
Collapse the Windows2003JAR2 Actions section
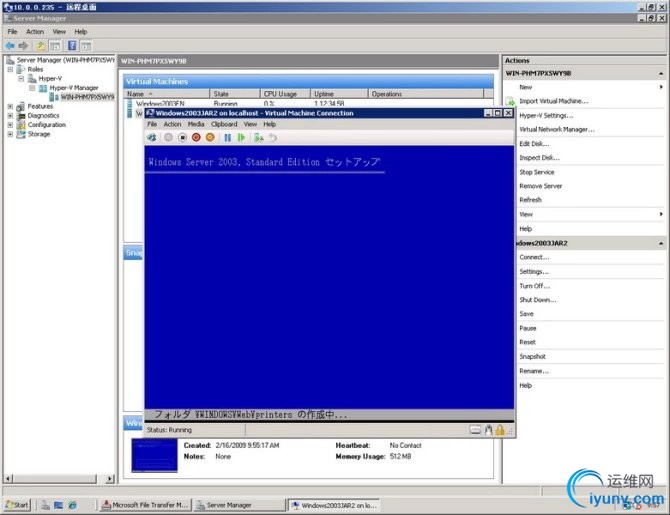pyautogui.click(x=661, y=243)
